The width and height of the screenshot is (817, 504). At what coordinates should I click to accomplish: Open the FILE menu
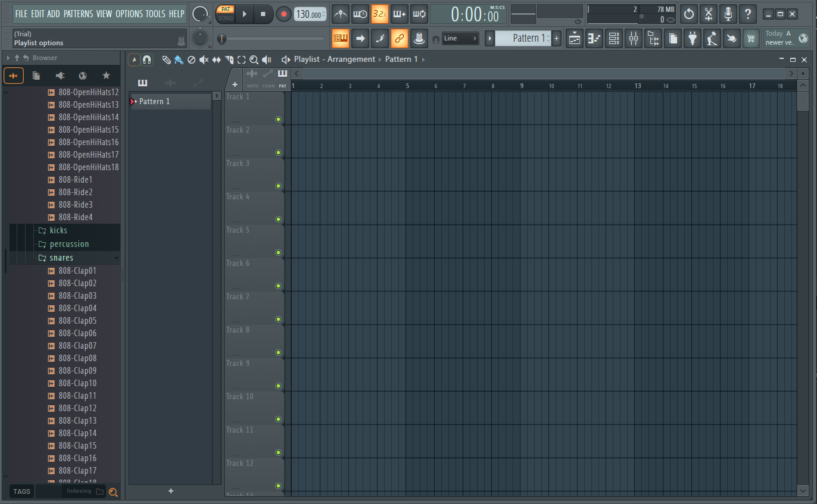pos(21,14)
